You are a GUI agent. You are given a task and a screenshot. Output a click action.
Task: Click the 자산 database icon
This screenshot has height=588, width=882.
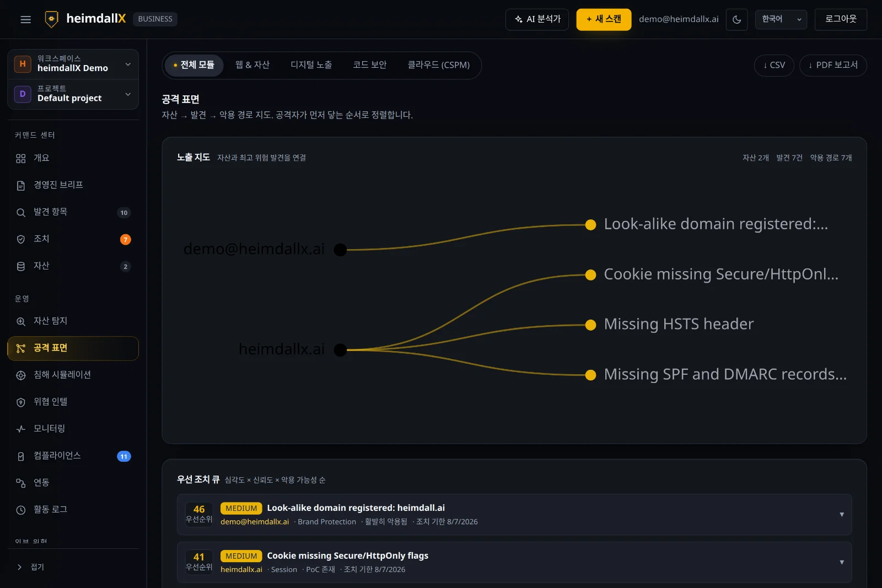[21, 266]
